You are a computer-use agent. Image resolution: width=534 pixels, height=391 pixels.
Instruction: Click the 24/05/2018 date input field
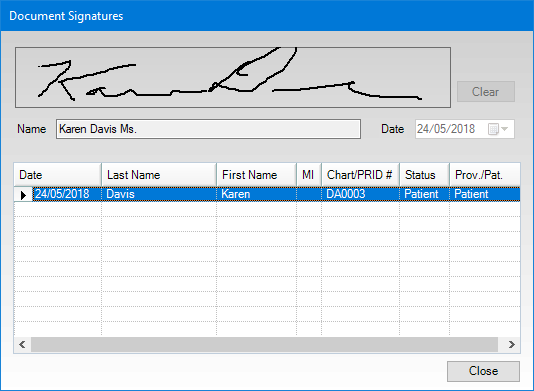465,129
